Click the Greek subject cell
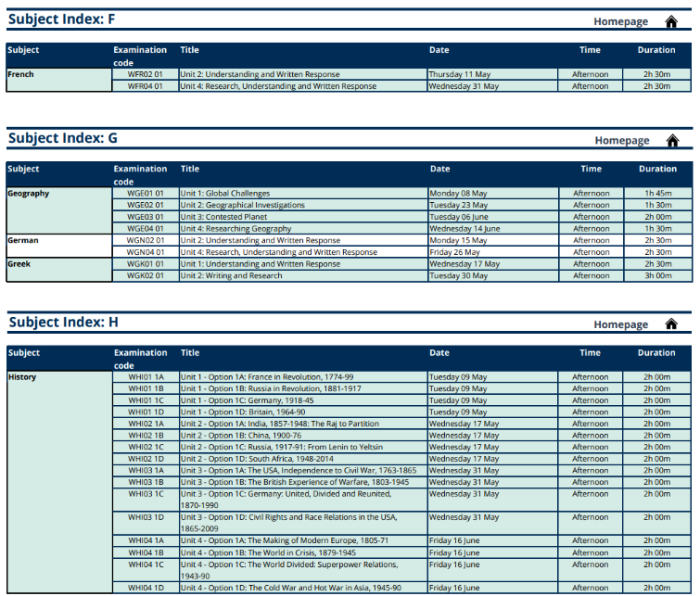 59,270
